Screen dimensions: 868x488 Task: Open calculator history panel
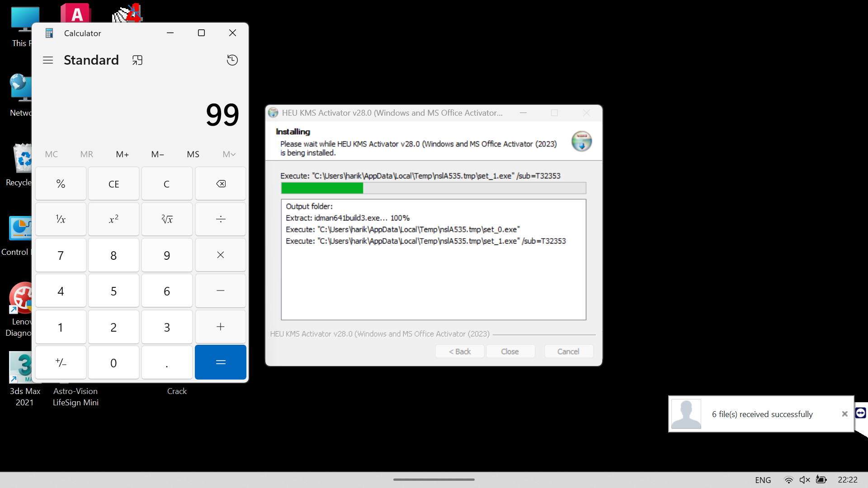point(232,60)
